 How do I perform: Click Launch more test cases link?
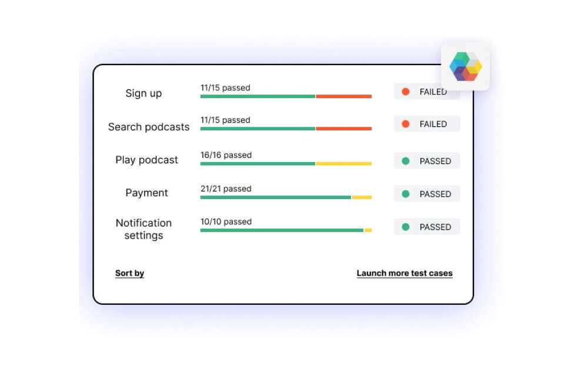[405, 273]
